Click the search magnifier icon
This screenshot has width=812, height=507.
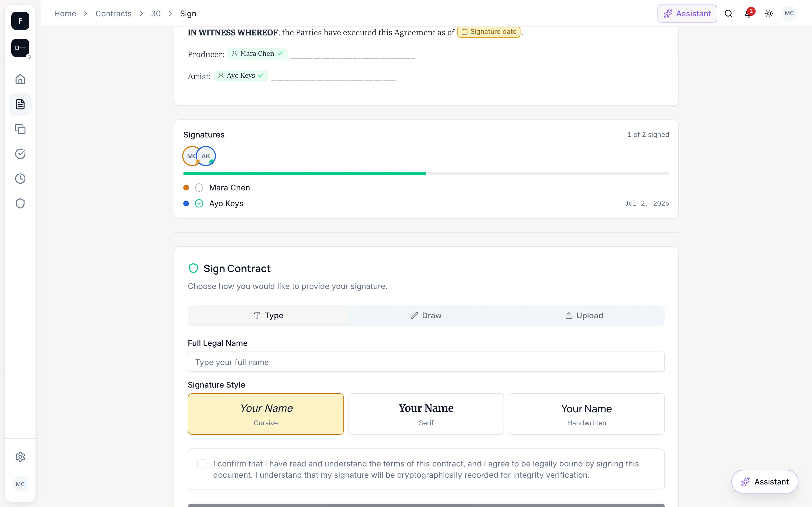click(729, 14)
